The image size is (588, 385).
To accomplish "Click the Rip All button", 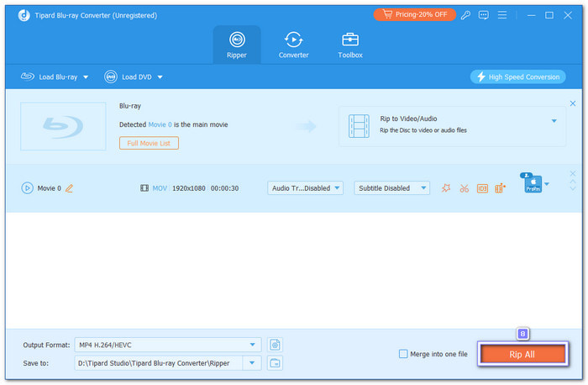I will (522, 354).
